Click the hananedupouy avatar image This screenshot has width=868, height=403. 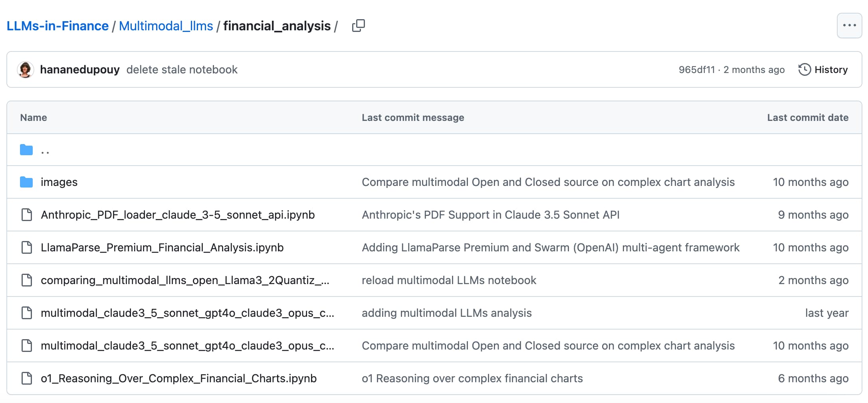(x=26, y=69)
